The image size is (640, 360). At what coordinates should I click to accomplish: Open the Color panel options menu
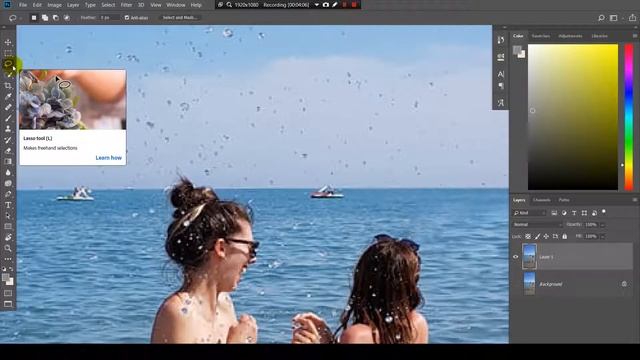click(x=635, y=36)
